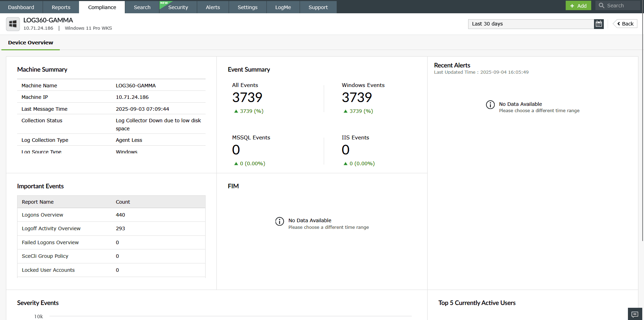This screenshot has width=644, height=320.
Task: Open the chat icon at bottom right
Action: point(635,314)
